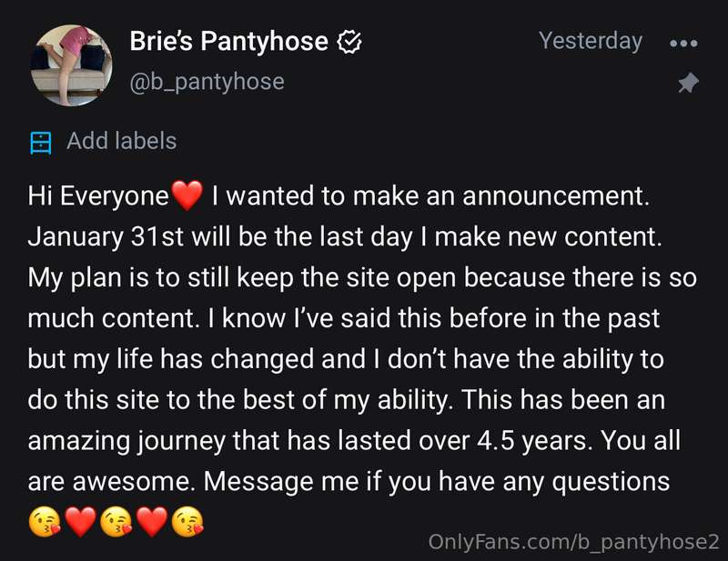Click the OnlyFans.com/b_pantyhose2 watermark link
The width and height of the screenshot is (728, 561).
click(x=574, y=543)
